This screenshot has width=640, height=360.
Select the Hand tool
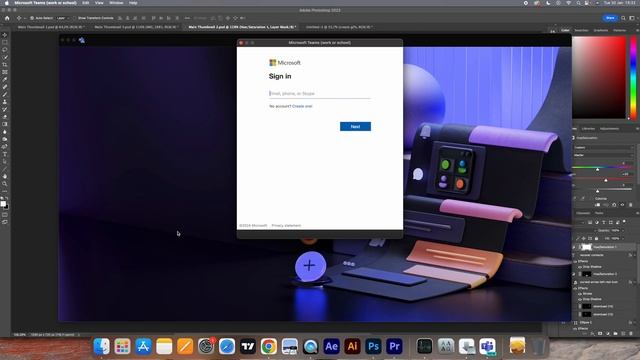(5, 176)
